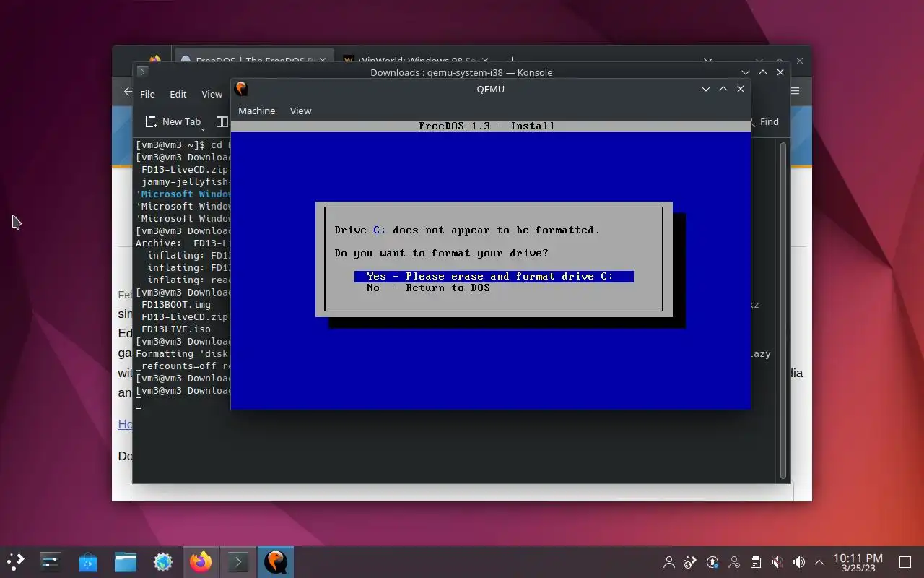The width and height of the screenshot is (924, 578).
Task: Click 'Do you want to format your drive?' text
Action: (x=441, y=253)
